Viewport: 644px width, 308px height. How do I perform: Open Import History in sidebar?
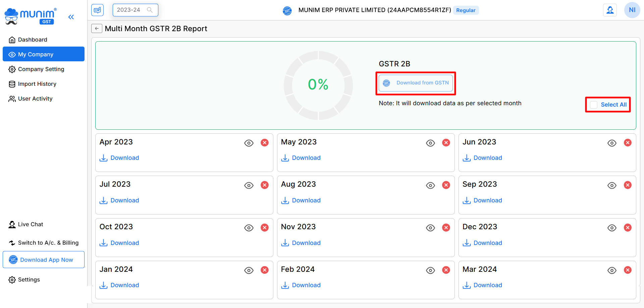[37, 84]
